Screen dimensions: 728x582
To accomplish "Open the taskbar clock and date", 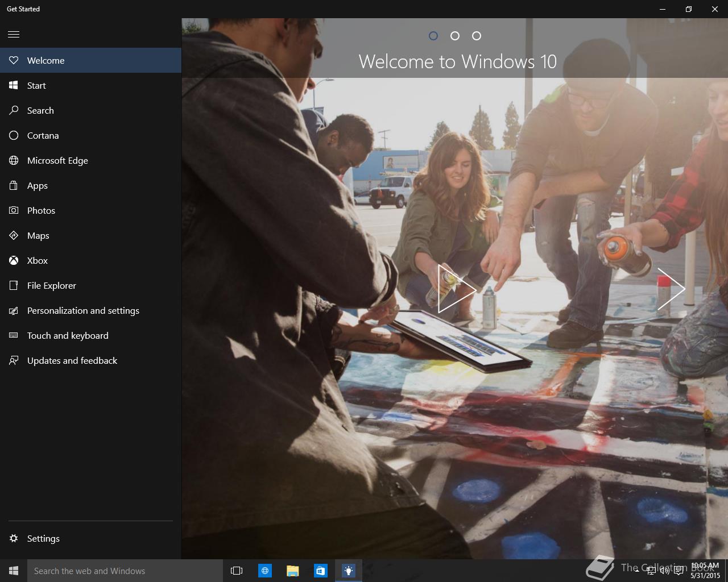I will pos(705,571).
